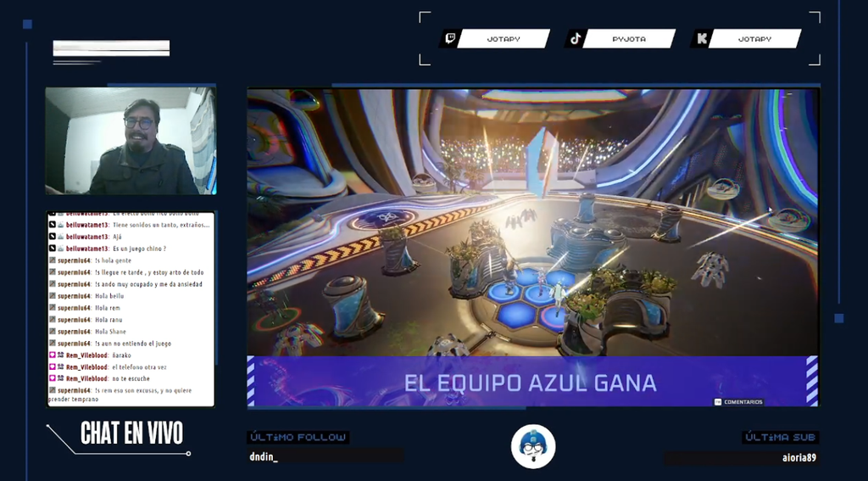The width and height of the screenshot is (868, 481).
Task: Click supermiu64's 'Hola Shane' message
Action: tap(110, 332)
